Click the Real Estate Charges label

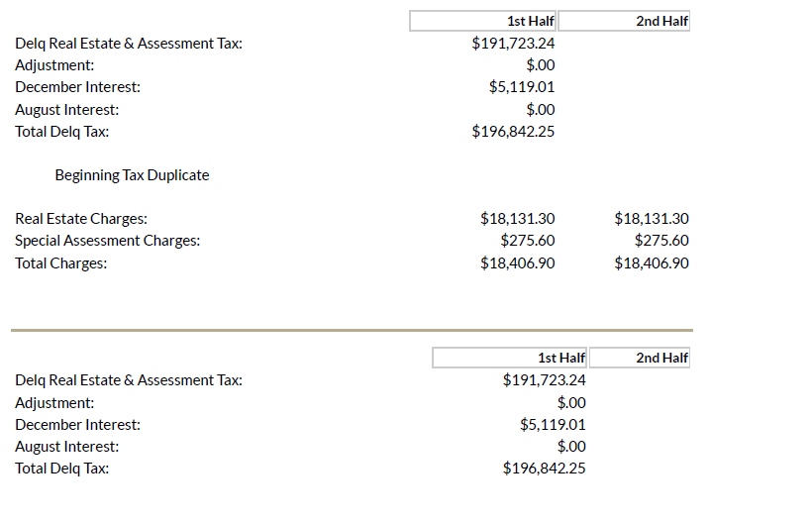[x=81, y=219]
